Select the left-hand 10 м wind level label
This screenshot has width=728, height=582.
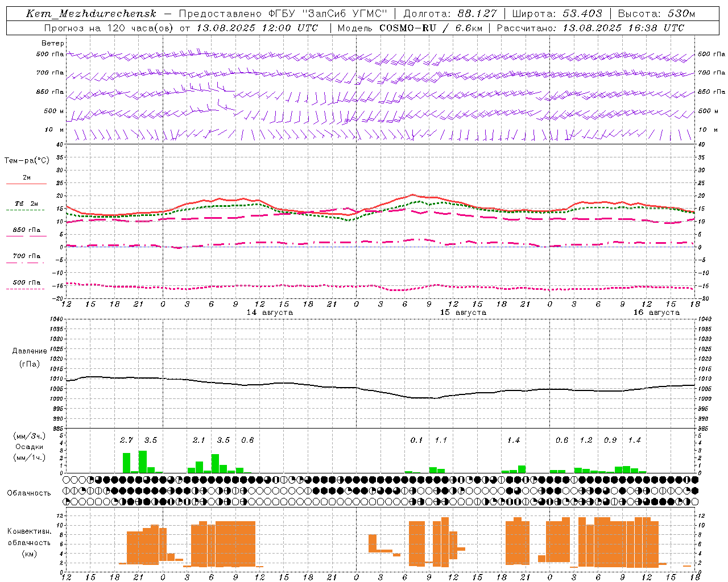pyautogui.click(x=55, y=130)
